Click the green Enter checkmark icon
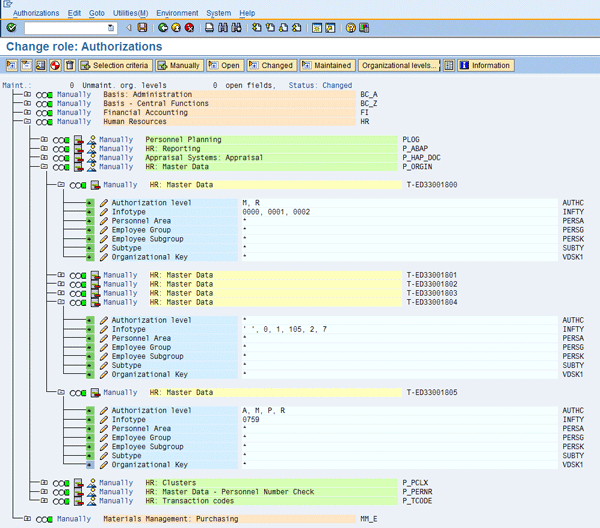Viewport: 600px width, 528px height. coord(11,28)
